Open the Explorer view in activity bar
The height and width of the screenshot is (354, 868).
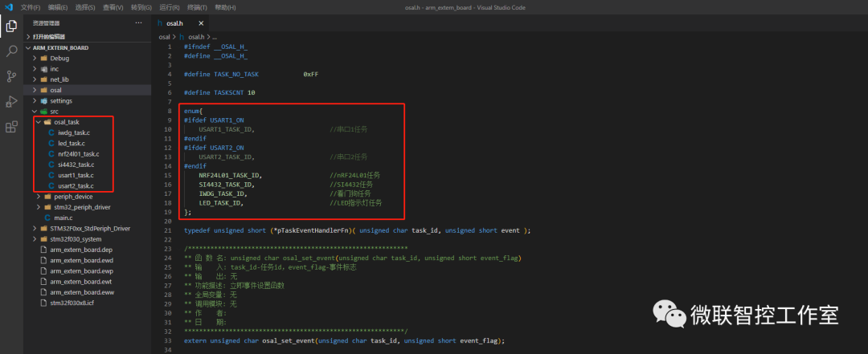(11, 26)
